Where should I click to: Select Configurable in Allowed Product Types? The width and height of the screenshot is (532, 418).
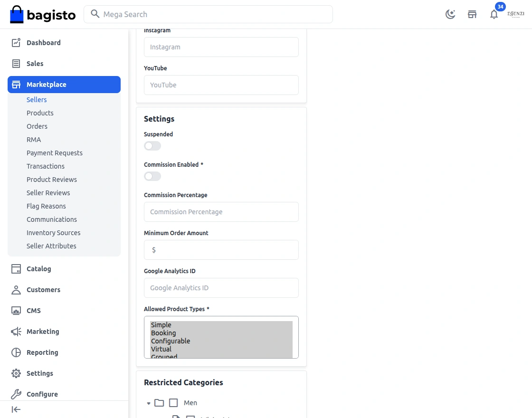tap(171, 341)
